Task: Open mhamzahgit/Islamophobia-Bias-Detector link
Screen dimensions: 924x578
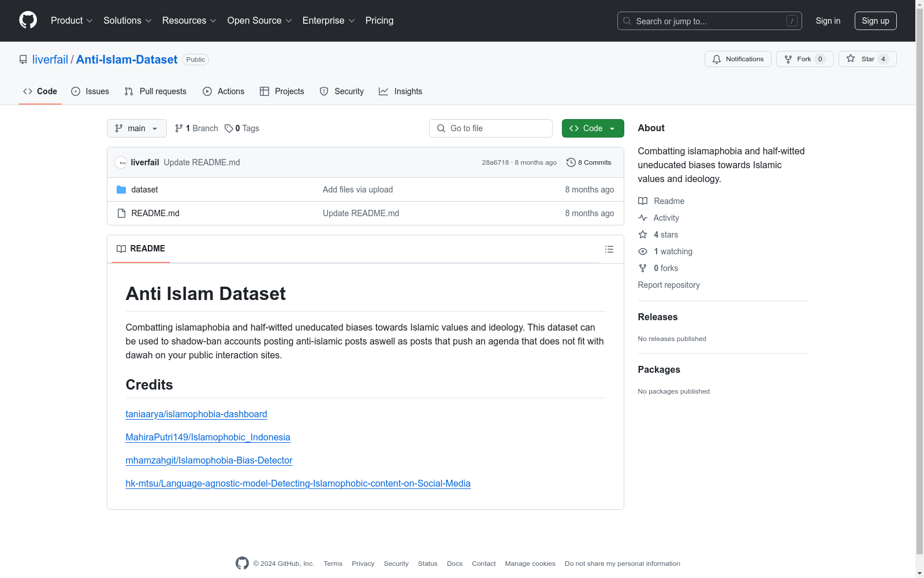Action: [x=209, y=460]
